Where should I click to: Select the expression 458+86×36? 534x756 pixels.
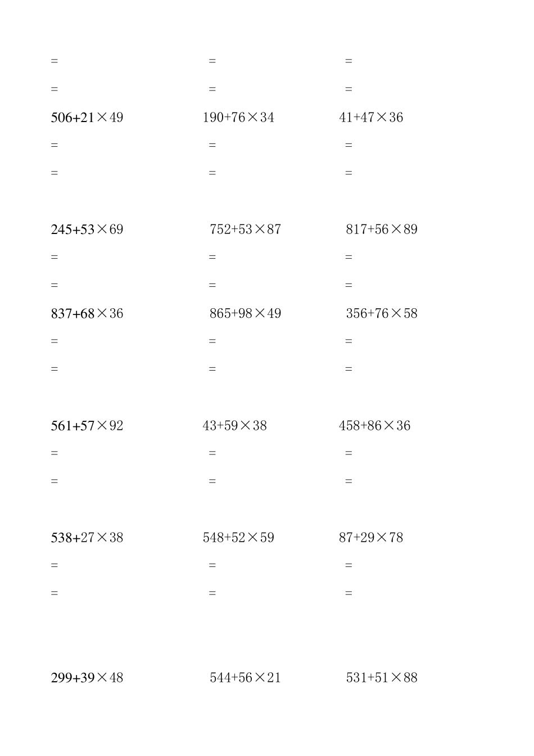click(374, 426)
